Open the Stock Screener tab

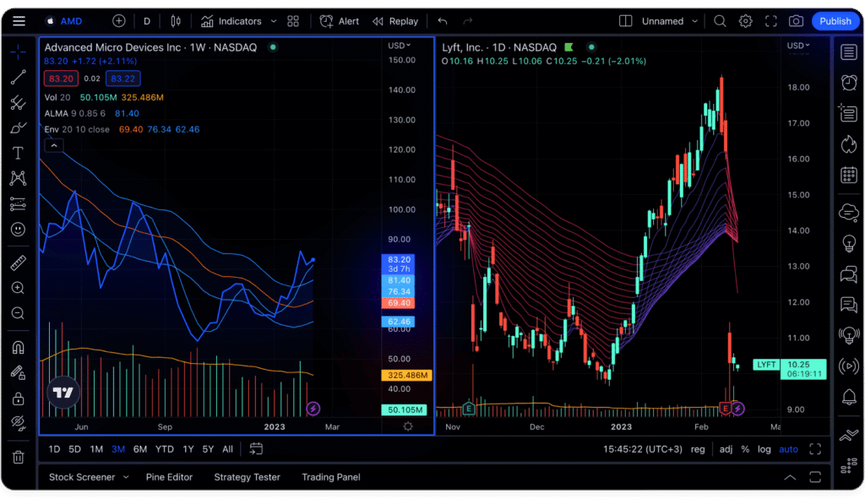pos(82,478)
